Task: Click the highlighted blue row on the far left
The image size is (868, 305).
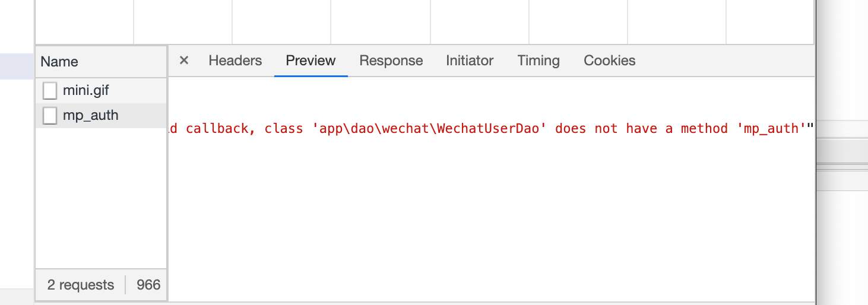Action: pyautogui.click(x=17, y=66)
